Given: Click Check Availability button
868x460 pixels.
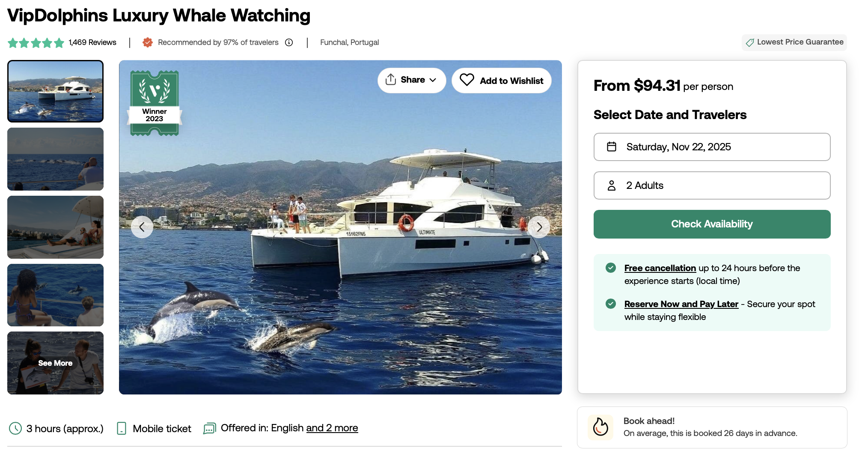Looking at the screenshot, I should [x=712, y=224].
